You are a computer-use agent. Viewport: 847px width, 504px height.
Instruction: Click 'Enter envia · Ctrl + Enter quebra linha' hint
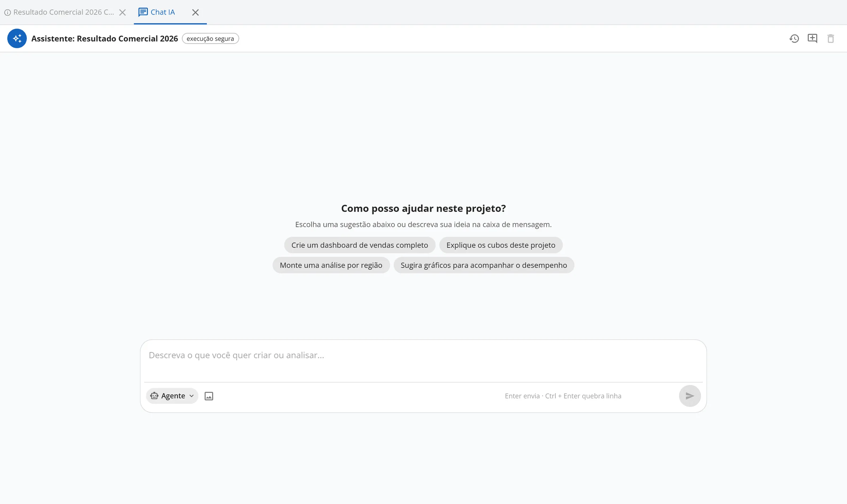(563, 396)
